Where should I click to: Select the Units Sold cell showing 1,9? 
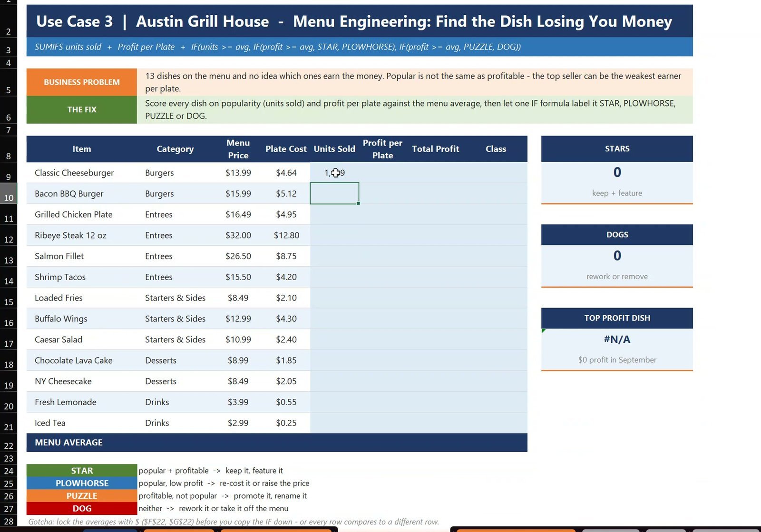(334, 173)
